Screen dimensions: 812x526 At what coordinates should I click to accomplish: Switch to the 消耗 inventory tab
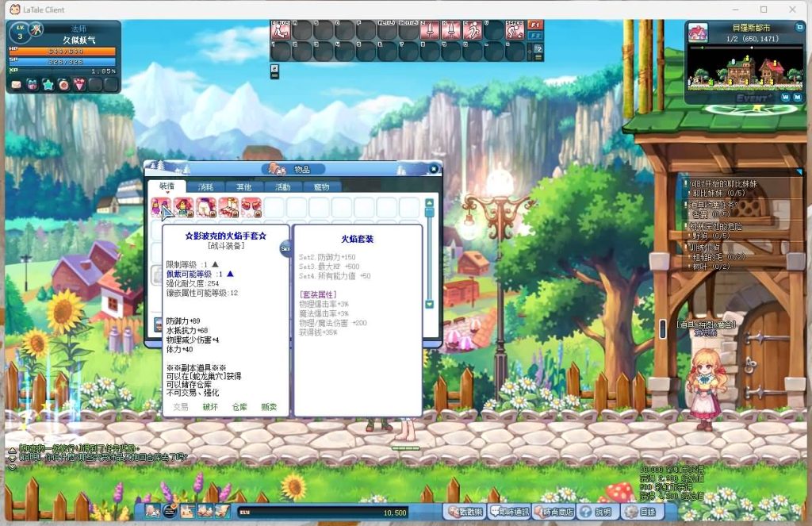click(205, 187)
